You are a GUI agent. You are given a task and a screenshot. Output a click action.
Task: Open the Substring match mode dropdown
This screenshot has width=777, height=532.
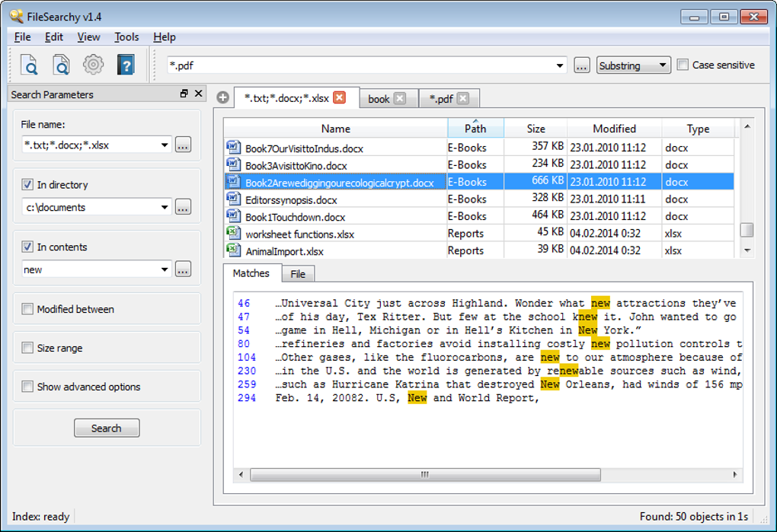pos(633,65)
